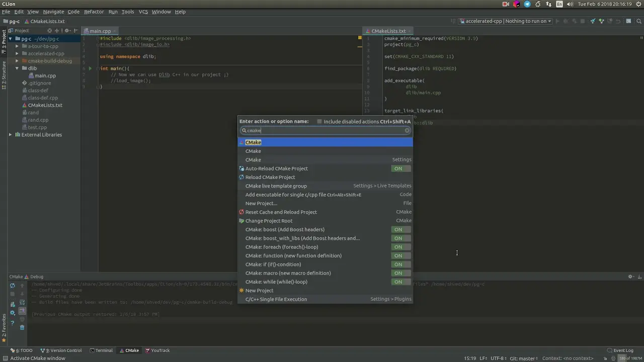Click the CMake settings gear in CMake panel

pos(13,312)
